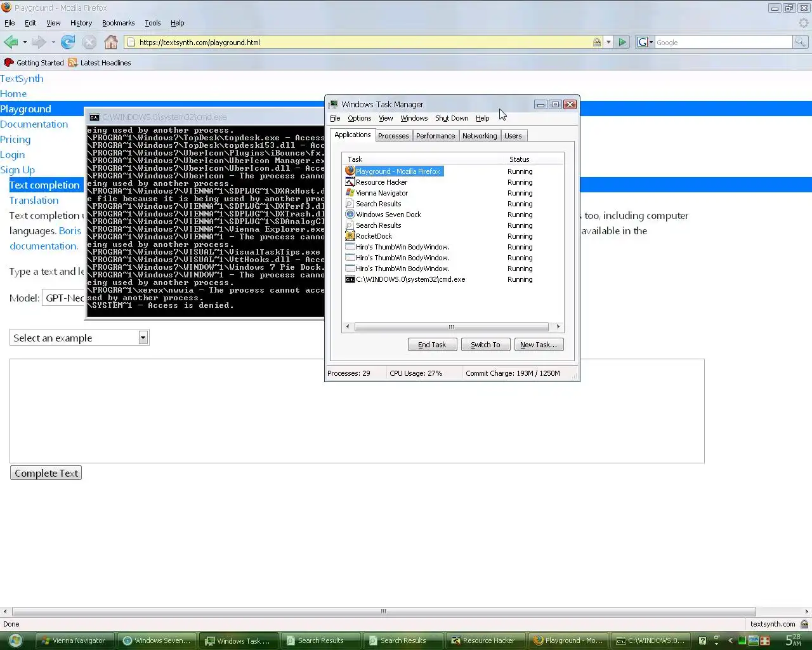Screen dimensions: 812x650
Task: Click the Status column header
Action: pos(534,159)
